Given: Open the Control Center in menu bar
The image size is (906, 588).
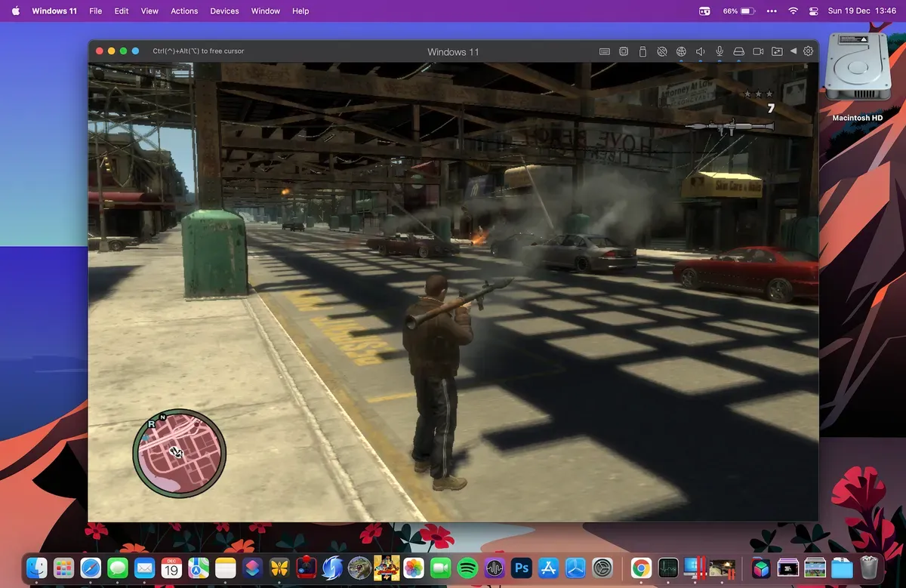Looking at the screenshot, I should click(x=814, y=11).
